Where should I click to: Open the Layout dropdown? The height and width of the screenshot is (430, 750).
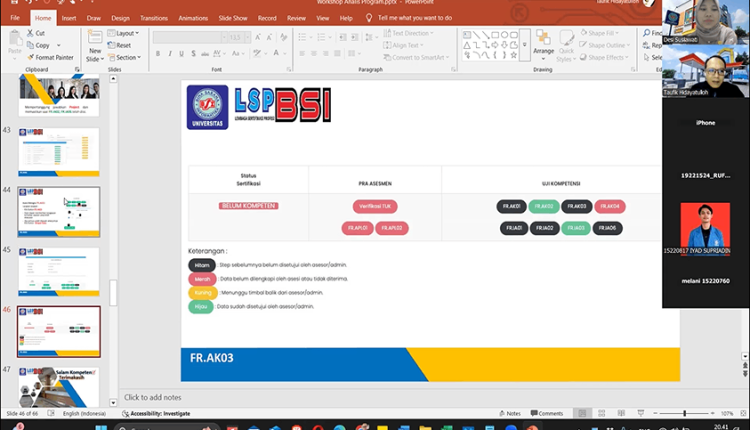point(123,33)
